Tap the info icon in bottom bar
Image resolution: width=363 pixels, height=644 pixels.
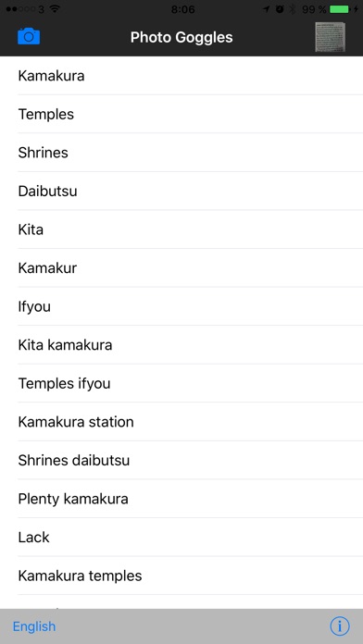[340, 626]
